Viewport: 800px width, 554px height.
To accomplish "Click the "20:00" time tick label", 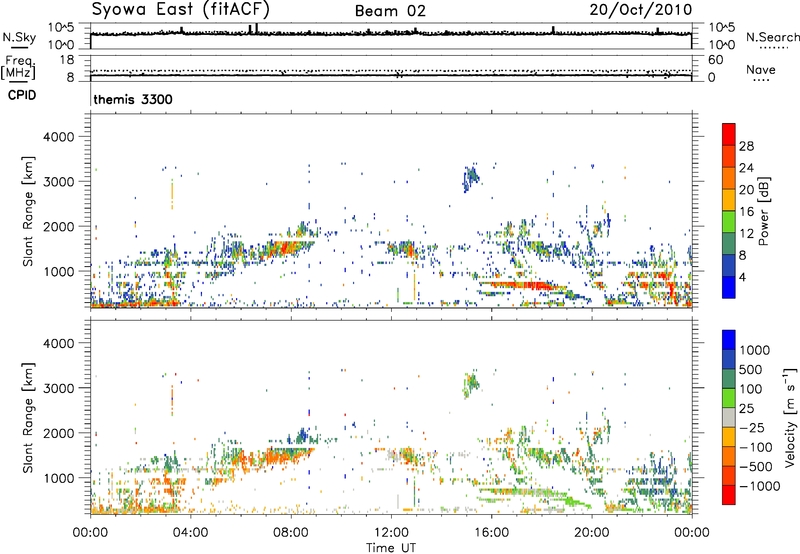I will 592,533.
